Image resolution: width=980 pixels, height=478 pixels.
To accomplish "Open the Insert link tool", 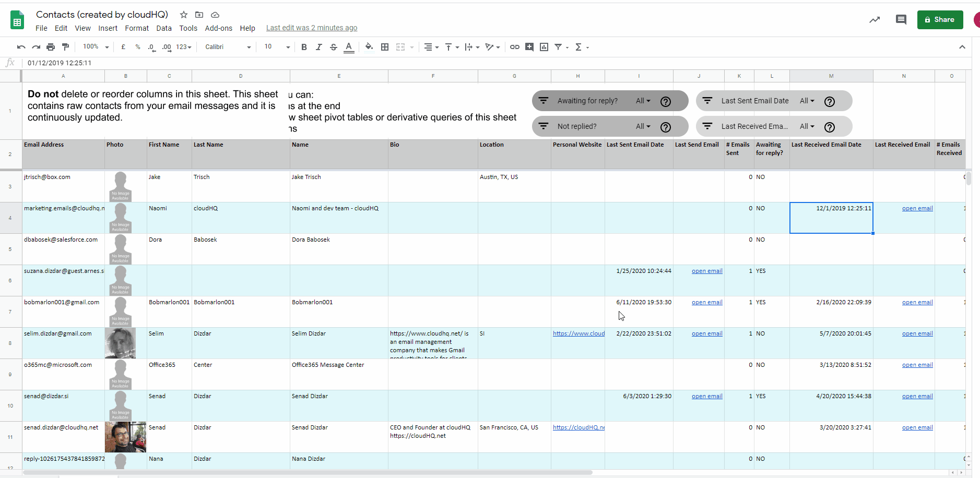I will 515,47.
